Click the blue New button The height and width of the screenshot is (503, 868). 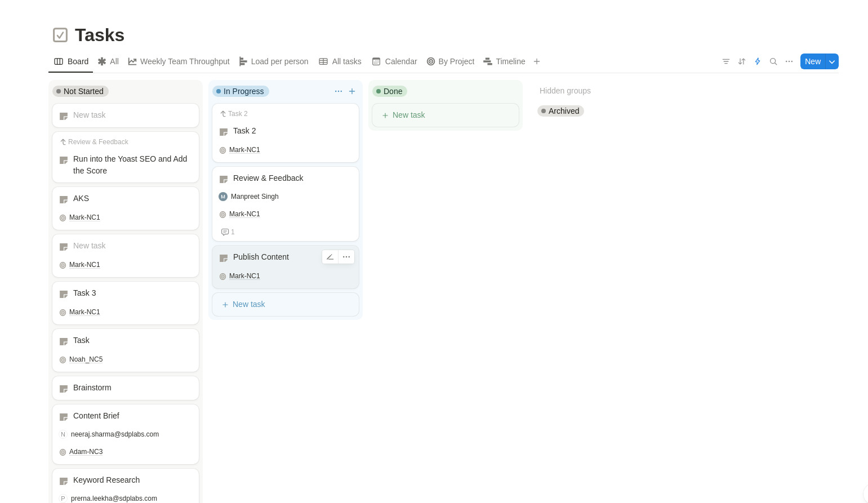(812, 61)
